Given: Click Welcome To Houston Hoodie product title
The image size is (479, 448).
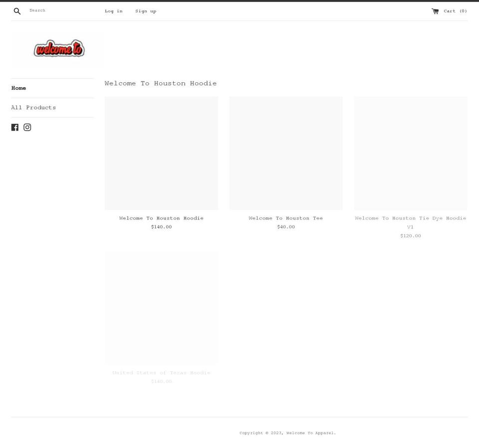Looking at the screenshot, I should (x=161, y=218).
